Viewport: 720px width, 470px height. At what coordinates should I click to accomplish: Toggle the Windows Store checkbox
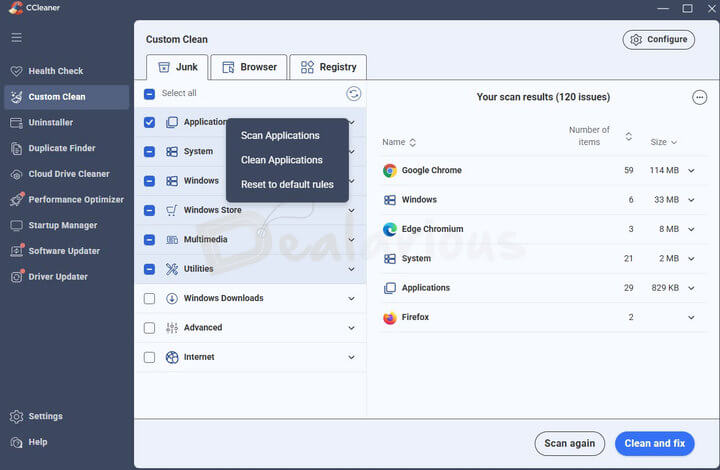[x=149, y=210]
